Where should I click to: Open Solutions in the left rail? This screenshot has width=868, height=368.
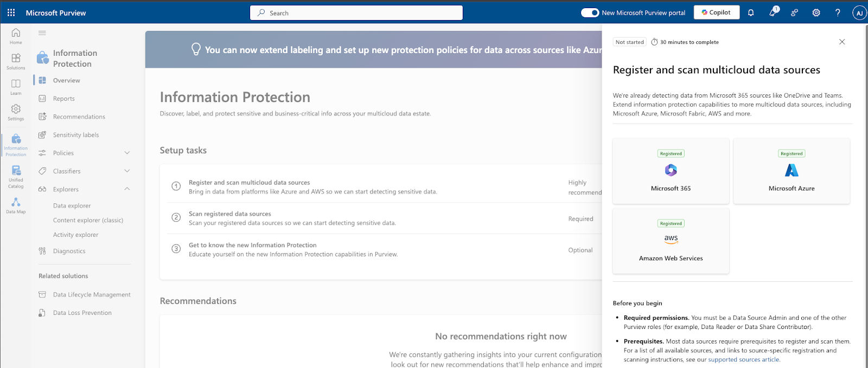16,61
